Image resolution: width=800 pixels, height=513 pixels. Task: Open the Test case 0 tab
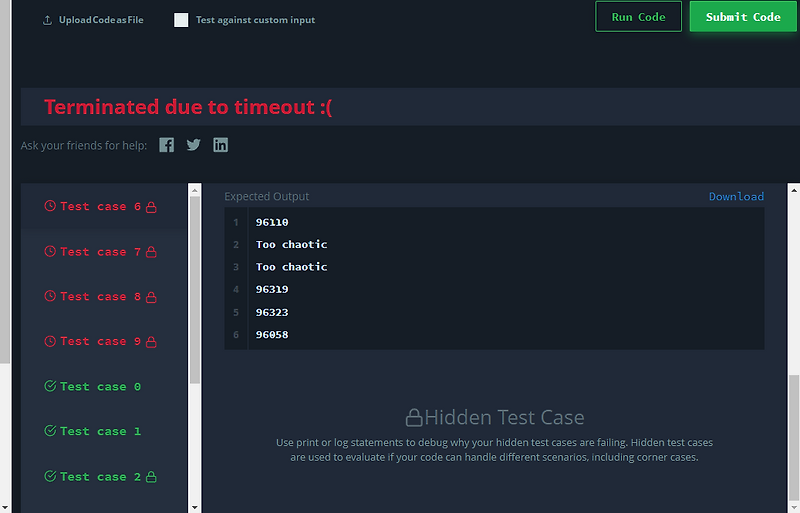(x=105, y=386)
